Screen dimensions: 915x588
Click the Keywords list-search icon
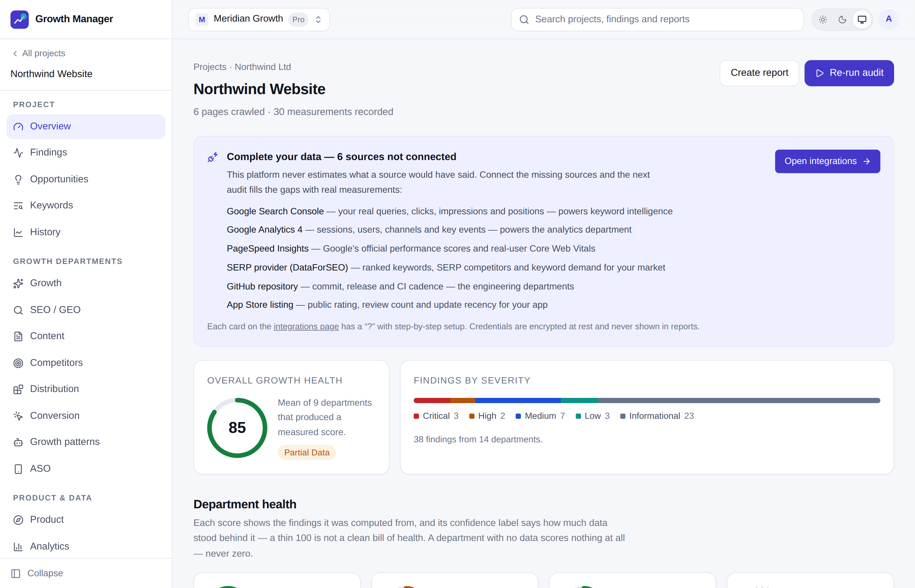click(18, 206)
